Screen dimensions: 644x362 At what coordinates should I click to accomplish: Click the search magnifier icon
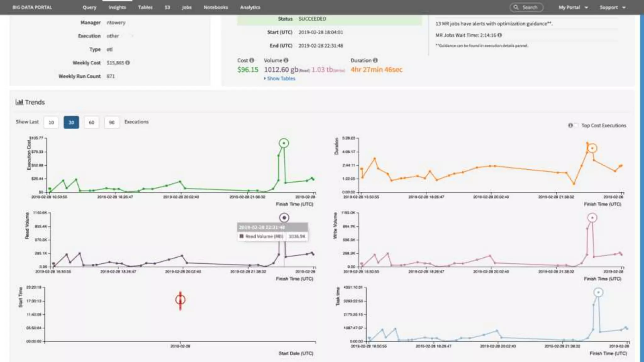(x=516, y=7)
